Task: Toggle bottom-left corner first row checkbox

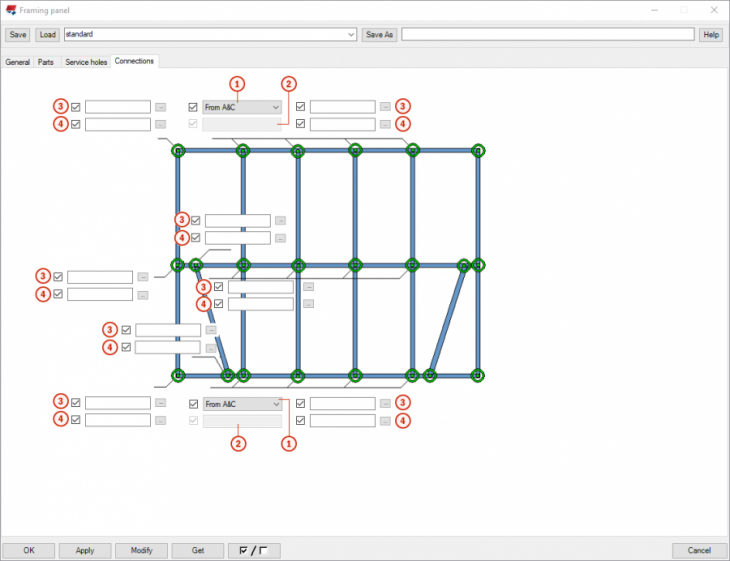Action: 75,403
